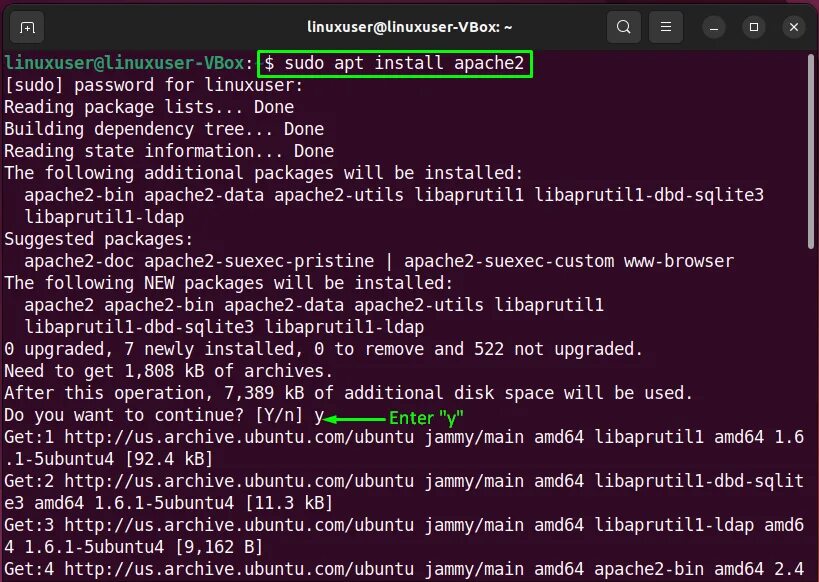The image size is (819, 582).
Task: Click 'The following additional packages will be installed:'
Action: [263, 173]
